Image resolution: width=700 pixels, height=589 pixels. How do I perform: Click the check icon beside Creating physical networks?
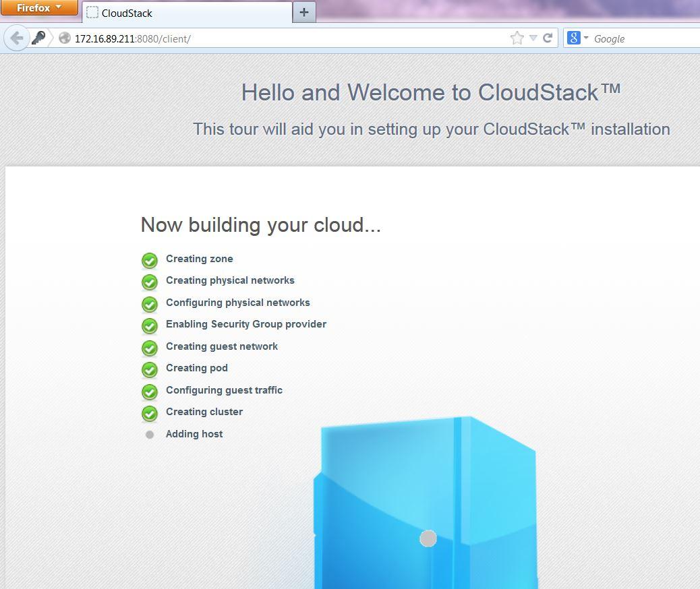[150, 282]
